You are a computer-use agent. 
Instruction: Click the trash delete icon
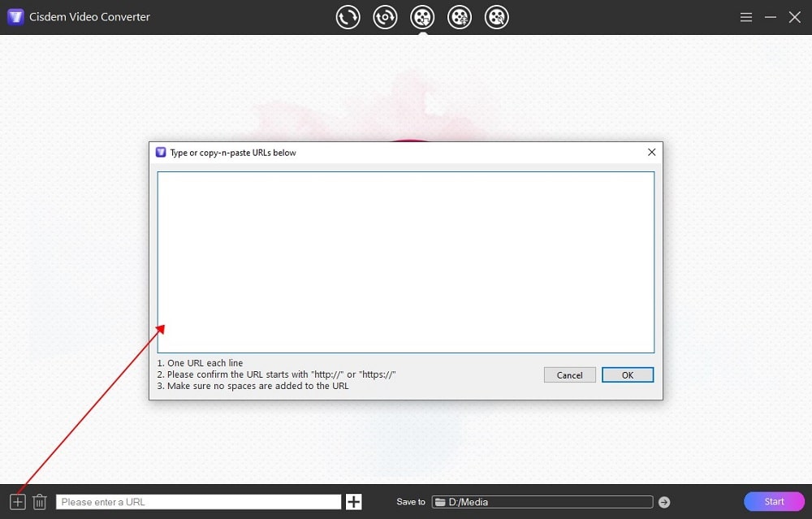coord(39,501)
